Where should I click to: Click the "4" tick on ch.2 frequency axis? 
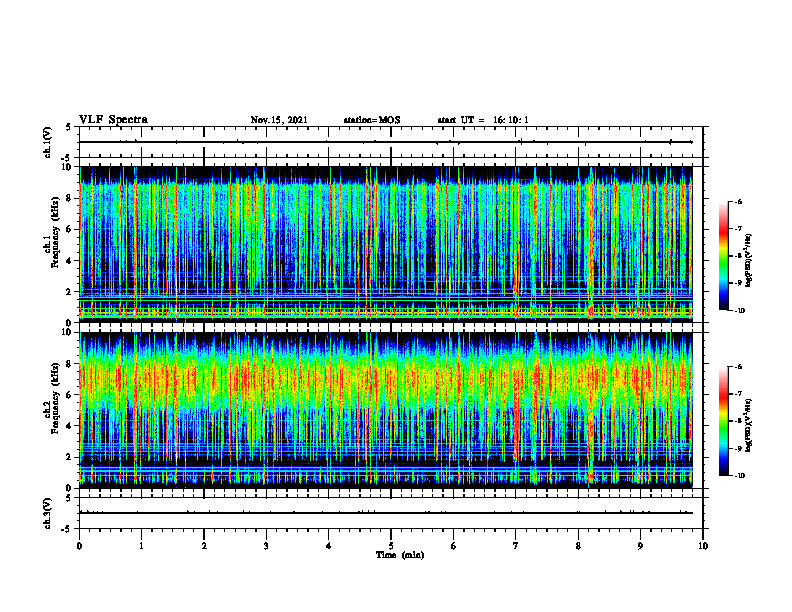pyautogui.click(x=70, y=426)
